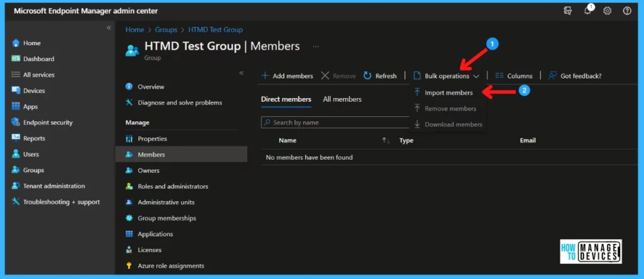
Task: Click the Manage section heading
Action: click(137, 123)
